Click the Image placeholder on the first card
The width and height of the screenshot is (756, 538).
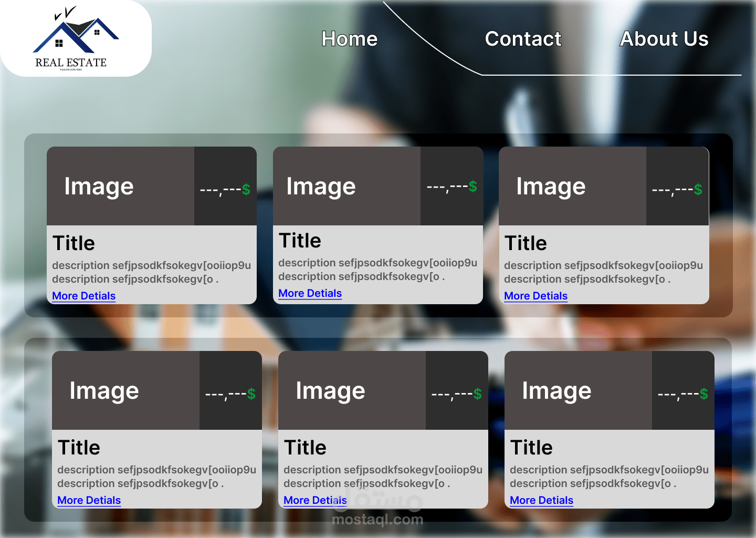(99, 186)
